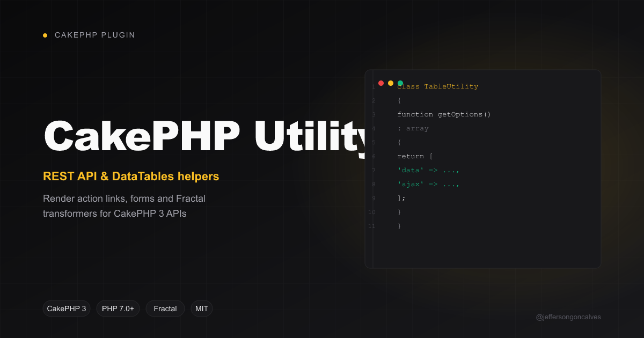
Task: Click the 'data' => ..., code line
Action: (429, 170)
